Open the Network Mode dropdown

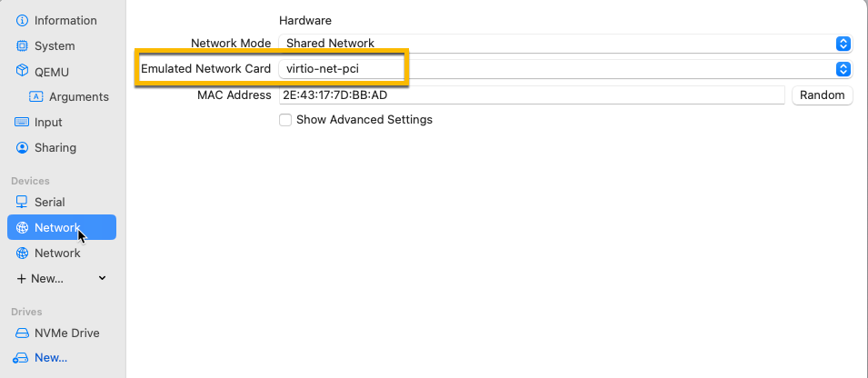[565, 44]
